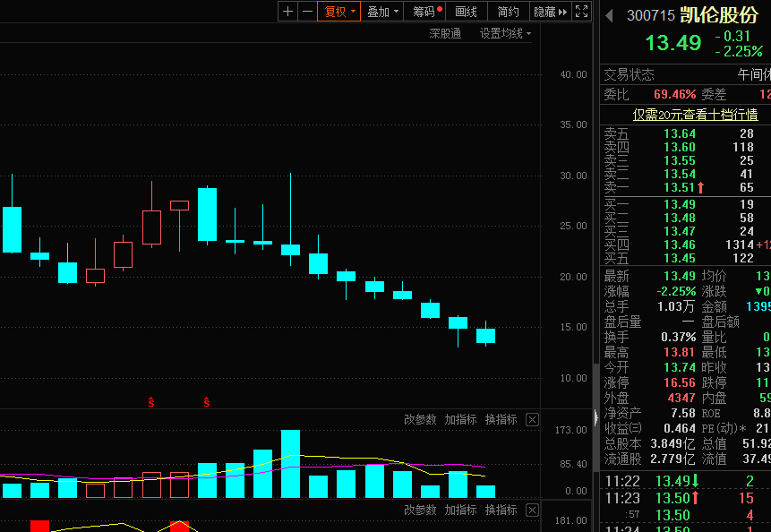Open the 叠加 overlay dropdown
This screenshot has width=771, height=532.
(x=383, y=12)
